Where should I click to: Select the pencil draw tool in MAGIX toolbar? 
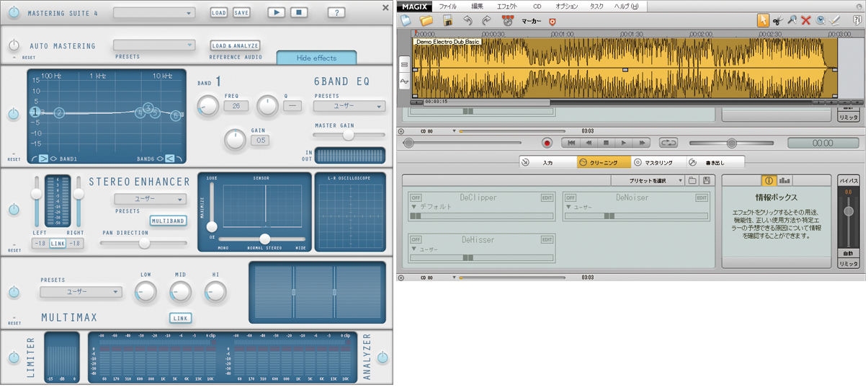click(835, 20)
